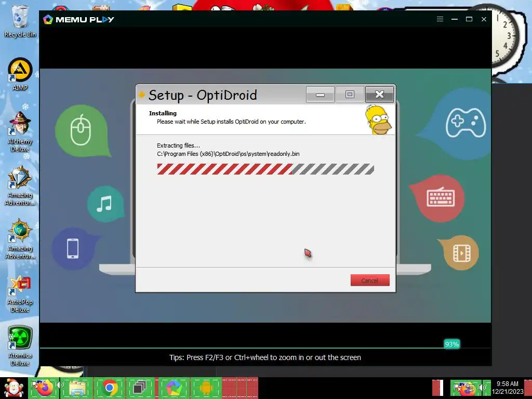This screenshot has width=532, height=399.
Task: Switch to MEmu Play taskbar icon
Action: click(174, 388)
